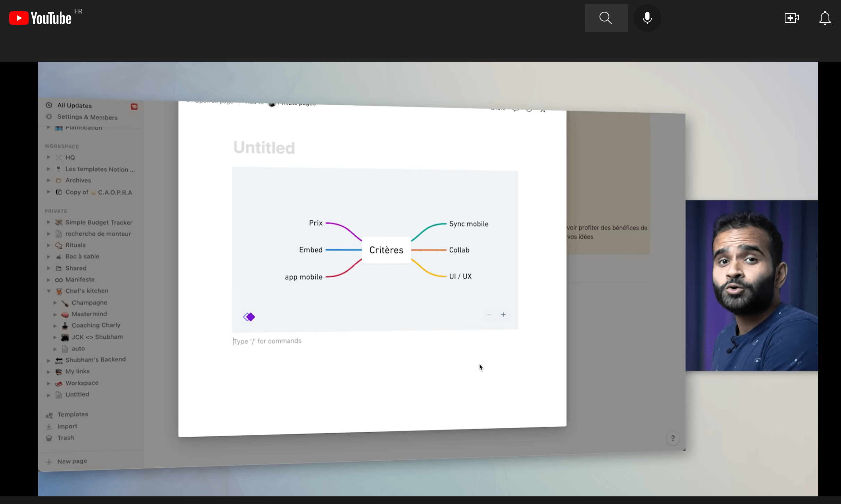Open the notifications bell

pos(825,18)
